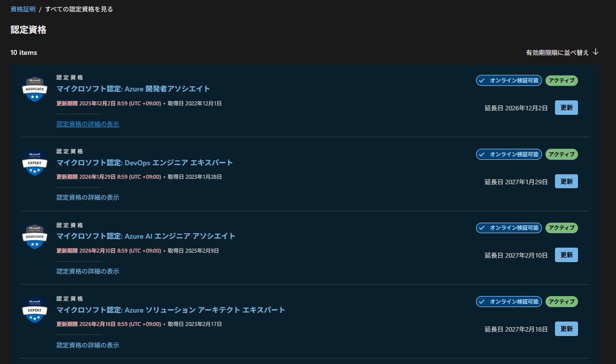Image resolution: width=616 pixels, height=364 pixels.
Task: Select 延長日 2027年2月18日 text
Action: coord(516,329)
